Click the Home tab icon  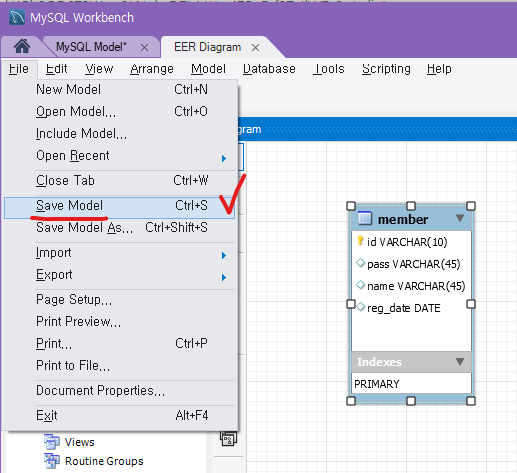point(22,46)
